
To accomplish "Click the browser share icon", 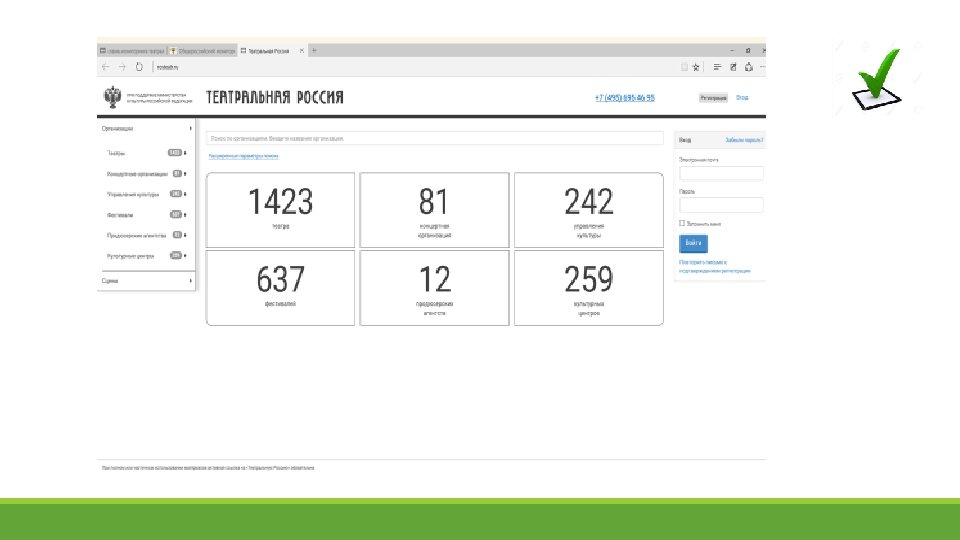I will [x=748, y=67].
